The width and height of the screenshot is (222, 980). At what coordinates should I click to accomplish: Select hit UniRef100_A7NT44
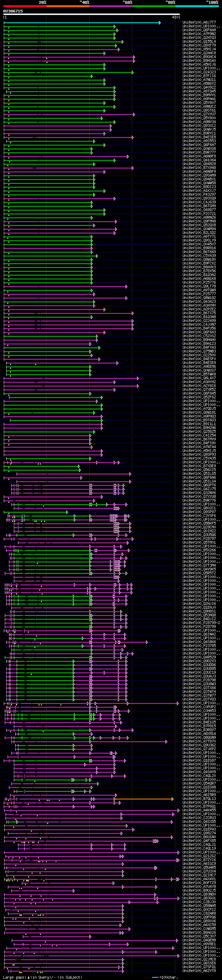(x=199, y=447)
